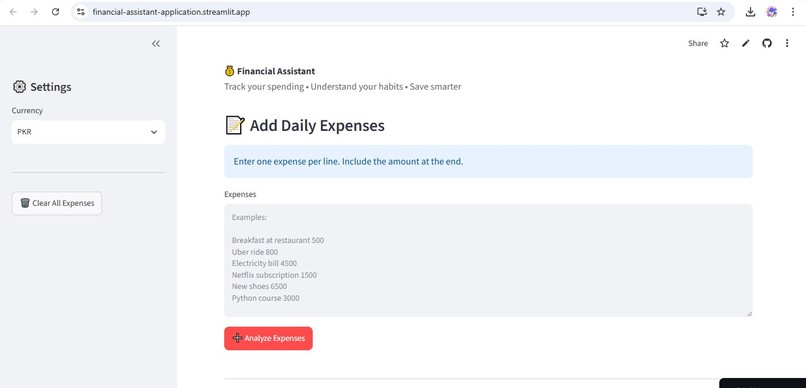This screenshot has height=388, width=806.
Task: Click the browser address bar URL
Action: click(171, 12)
